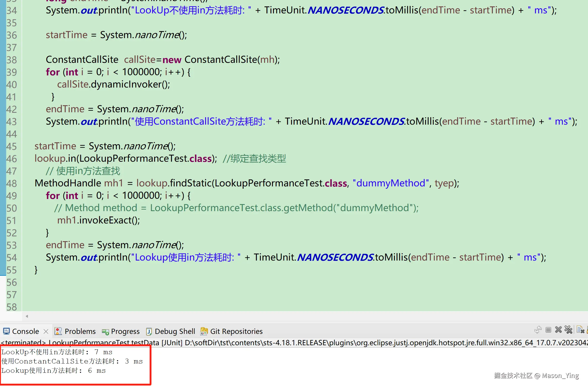Viewport: 588px width, 389px height.
Task: Click the Clear Console document icon
Action: [580, 330]
